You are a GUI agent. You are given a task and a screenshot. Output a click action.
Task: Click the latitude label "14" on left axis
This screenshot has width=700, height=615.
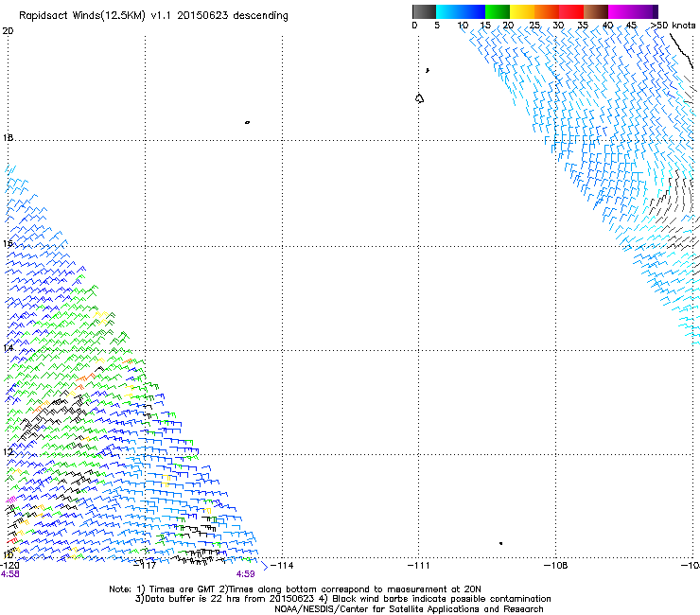[x=8, y=347]
